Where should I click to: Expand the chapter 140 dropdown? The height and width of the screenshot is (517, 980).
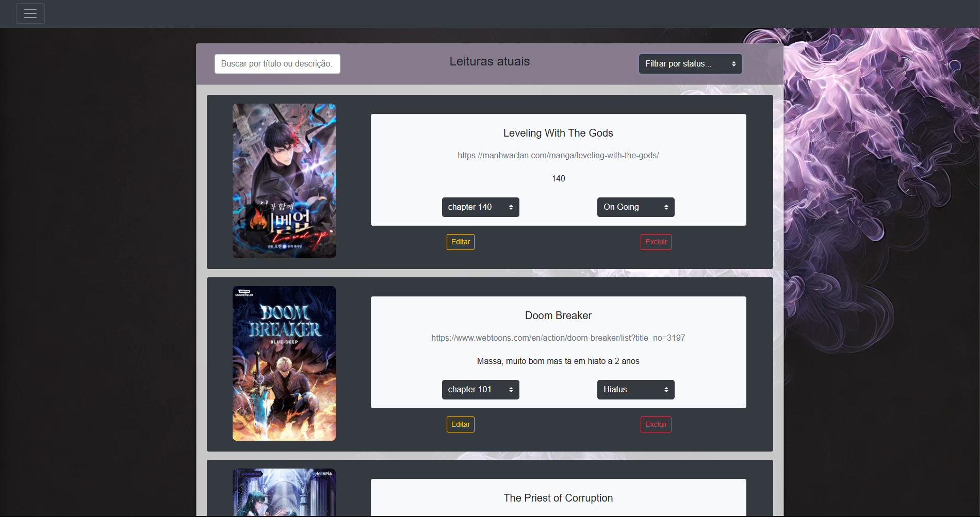point(480,207)
